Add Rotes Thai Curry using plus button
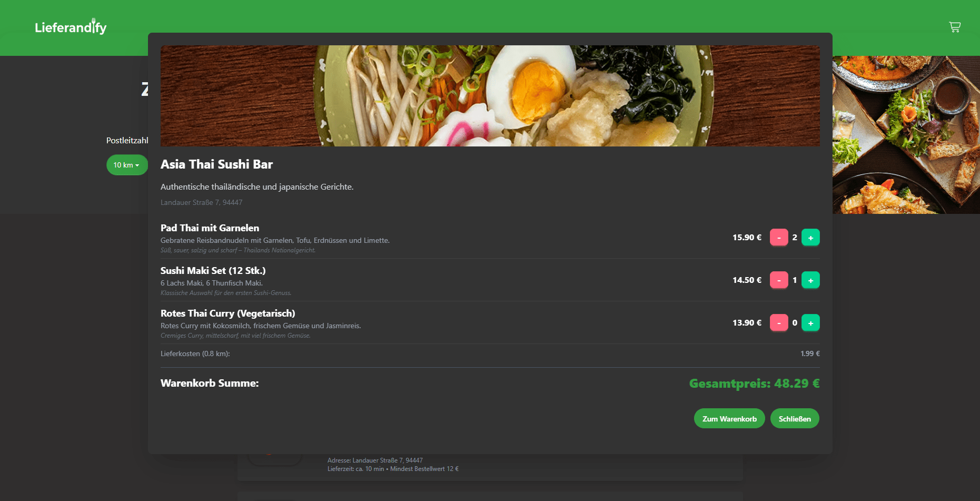Image resolution: width=980 pixels, height=501 pixels. 810,323
